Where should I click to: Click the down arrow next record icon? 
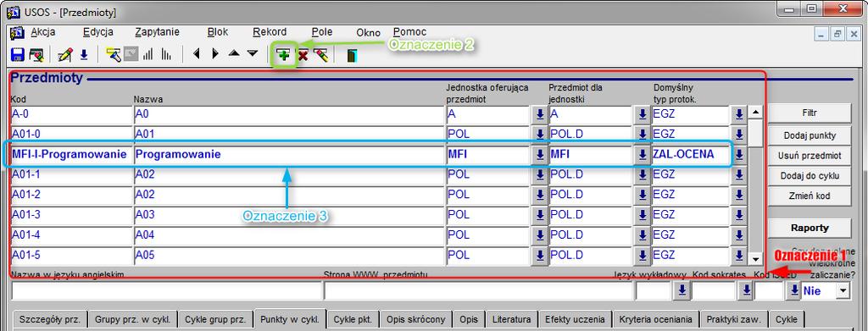(253, 53)
